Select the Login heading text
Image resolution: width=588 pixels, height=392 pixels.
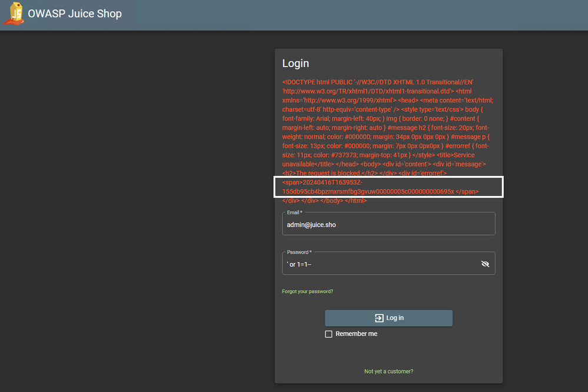295,64
